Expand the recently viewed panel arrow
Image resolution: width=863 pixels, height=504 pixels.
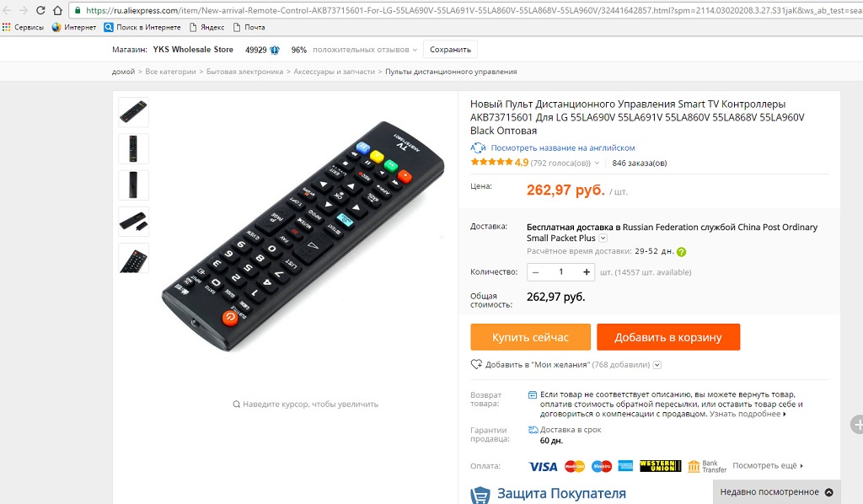tap(829, 492)
